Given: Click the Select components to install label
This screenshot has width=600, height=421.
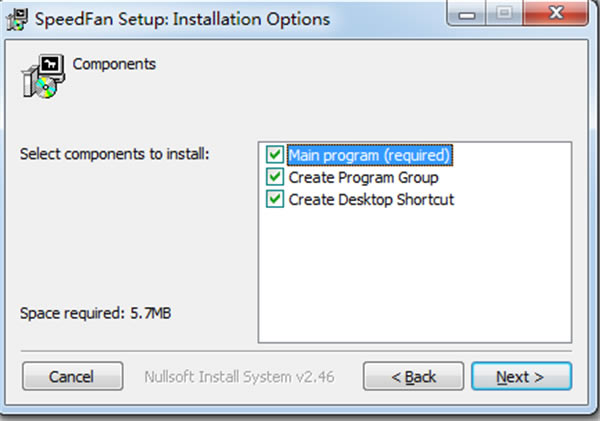Looking at the screenshot, I should point(115,154).
